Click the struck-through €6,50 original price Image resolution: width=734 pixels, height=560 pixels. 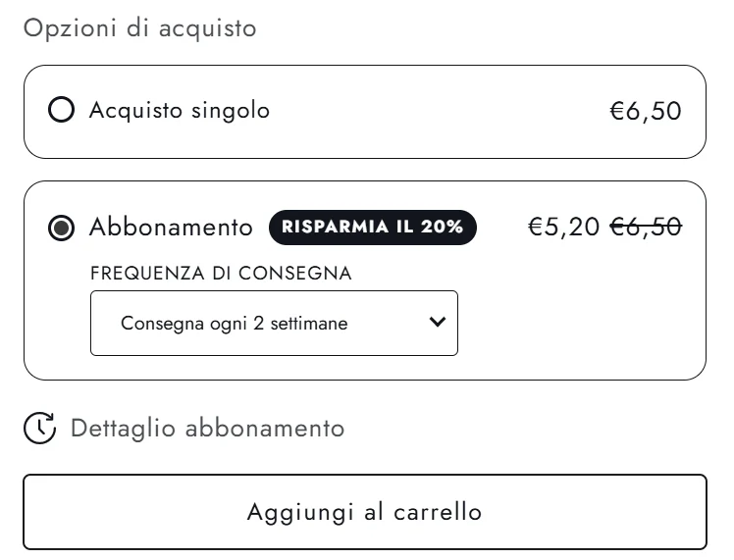(646, 228)
